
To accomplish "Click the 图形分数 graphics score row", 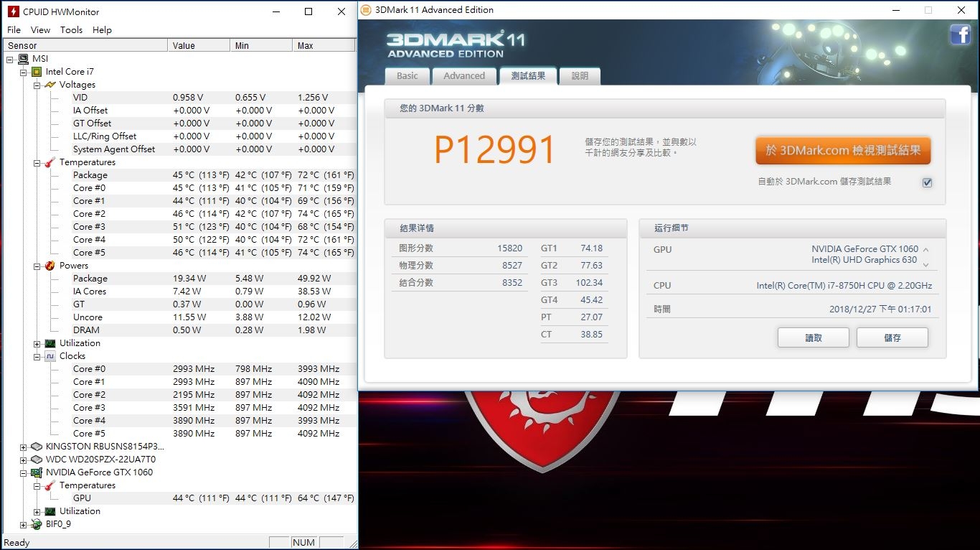I will [x=461, y=248].
